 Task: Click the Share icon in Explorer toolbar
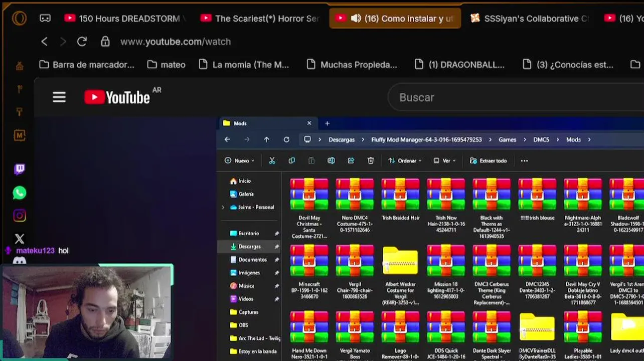click(351, 160)
